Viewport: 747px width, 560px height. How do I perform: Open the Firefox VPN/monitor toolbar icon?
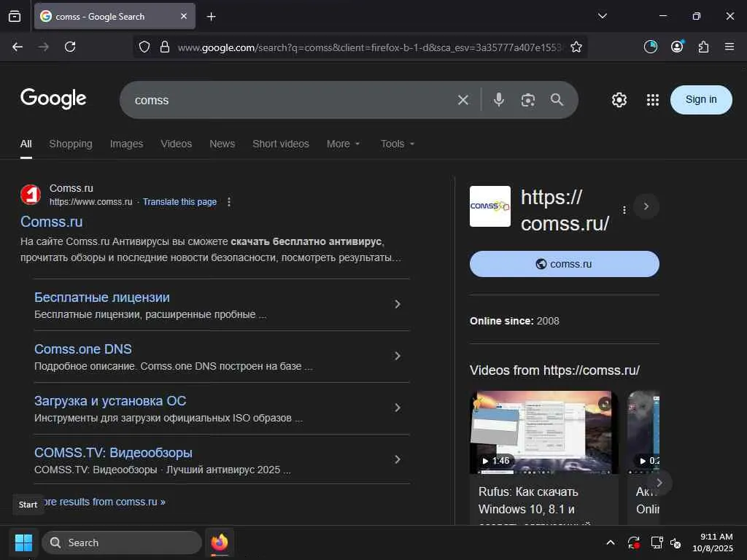(x=650, y=47)
